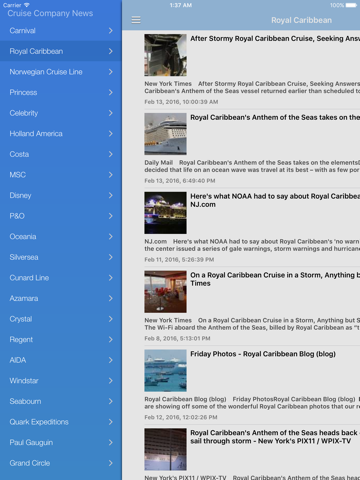Open Windstar news list
Viewport: 360px width, 480px height.
coord(61,381)
